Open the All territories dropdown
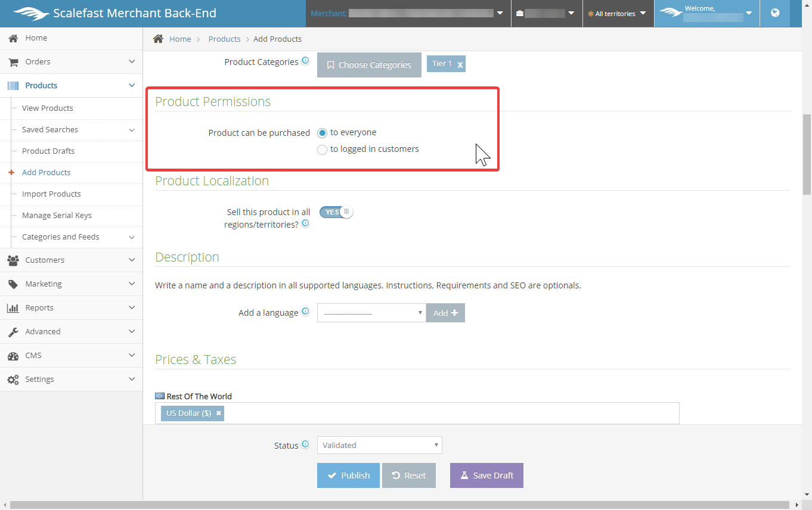Viewport: 812px width, 510px height. [x=617, y=14]
